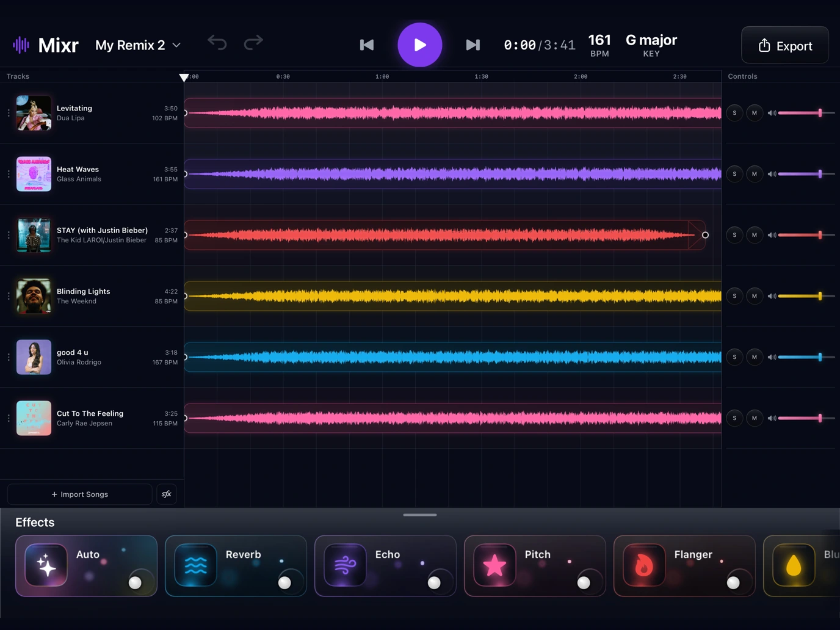The height and width of the screenshot is (630, 840).
Task: Open the My Remix 2 project dropdown
Action: 138,45
